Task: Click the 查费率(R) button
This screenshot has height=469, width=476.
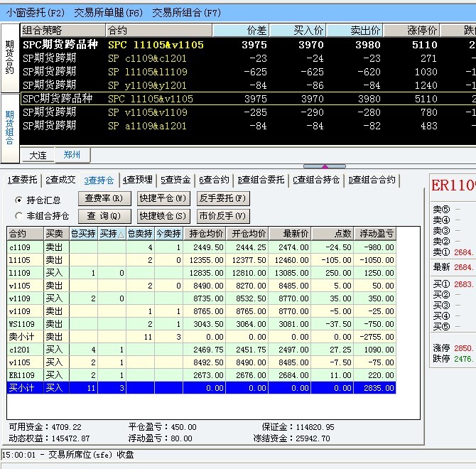Action: pyautogui.click(x=104, y=198)
